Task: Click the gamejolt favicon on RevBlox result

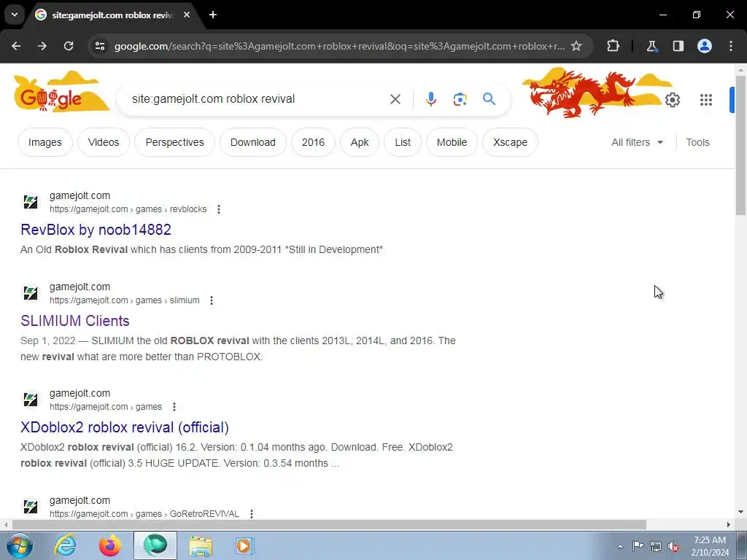Action: coord(31,202)
